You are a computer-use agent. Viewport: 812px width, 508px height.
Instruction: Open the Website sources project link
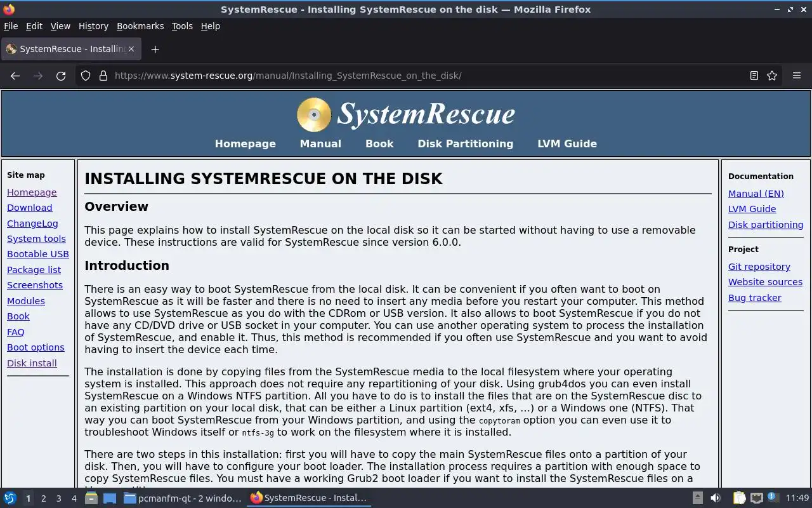pos(765,282)
